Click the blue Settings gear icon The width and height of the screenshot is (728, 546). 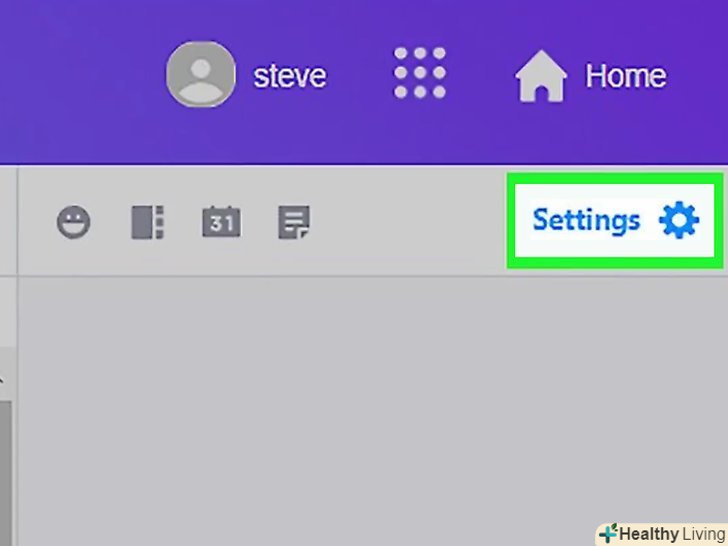click(679, 220)
